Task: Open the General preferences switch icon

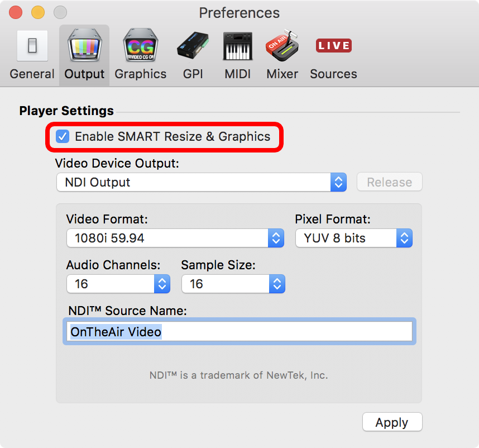Action: pos(32,46)
